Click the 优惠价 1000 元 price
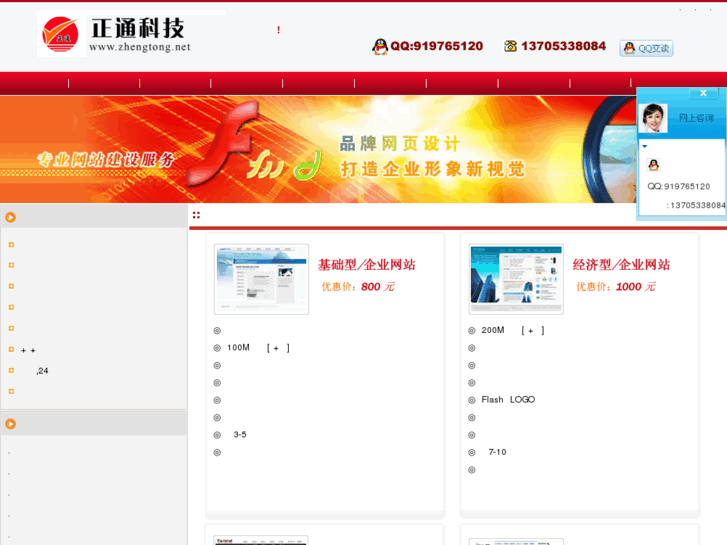Image resolution: width=727 pixels, height=545 pixels. [x=616, y=287]
